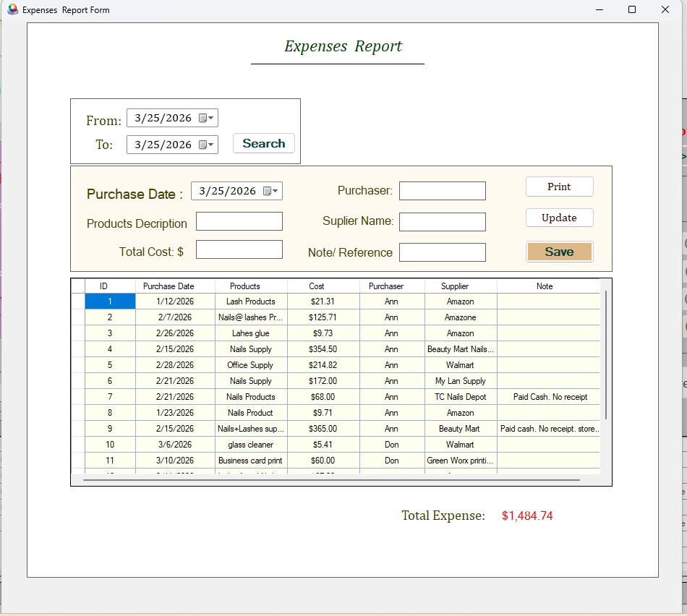Open the To date calendar dropdown
The image size is (687, 616).
coord(211,144)
